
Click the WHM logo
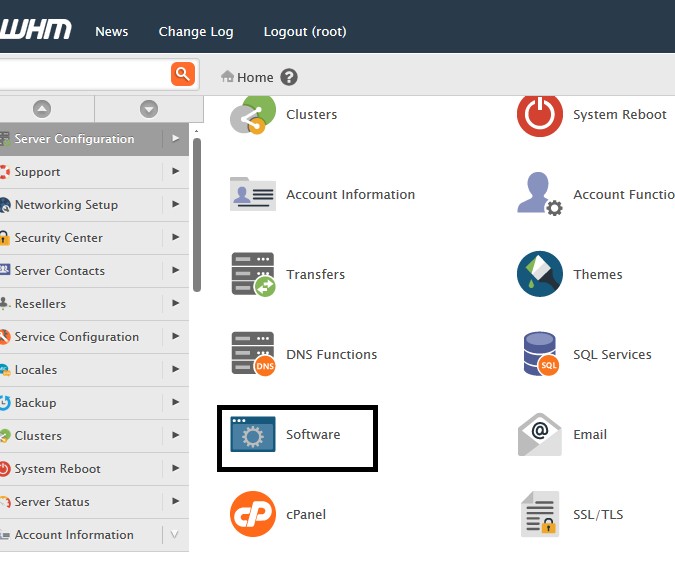click(x=36, y=30)
